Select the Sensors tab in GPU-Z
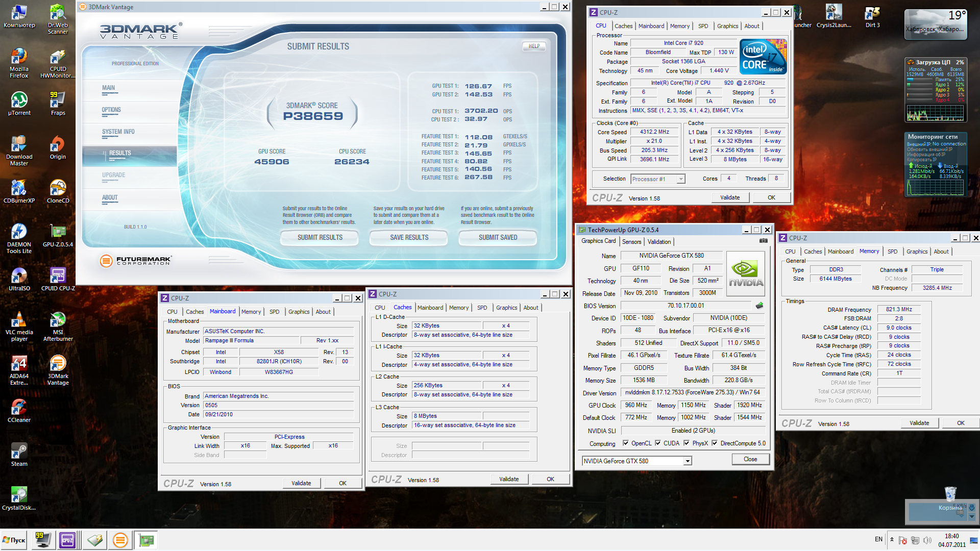Viewport: 980px width, 551px height. tap(631, 242)
